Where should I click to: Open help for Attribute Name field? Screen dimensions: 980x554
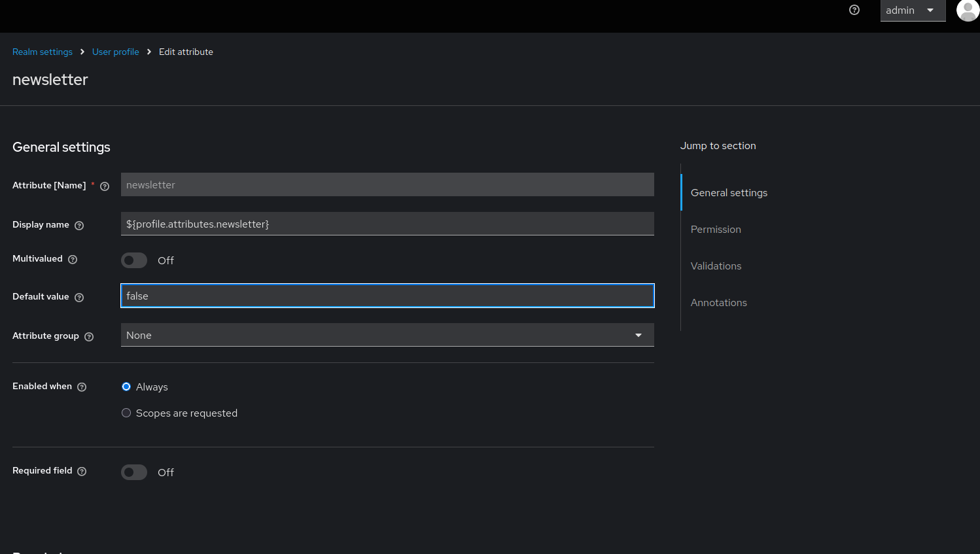pos(104,186)
